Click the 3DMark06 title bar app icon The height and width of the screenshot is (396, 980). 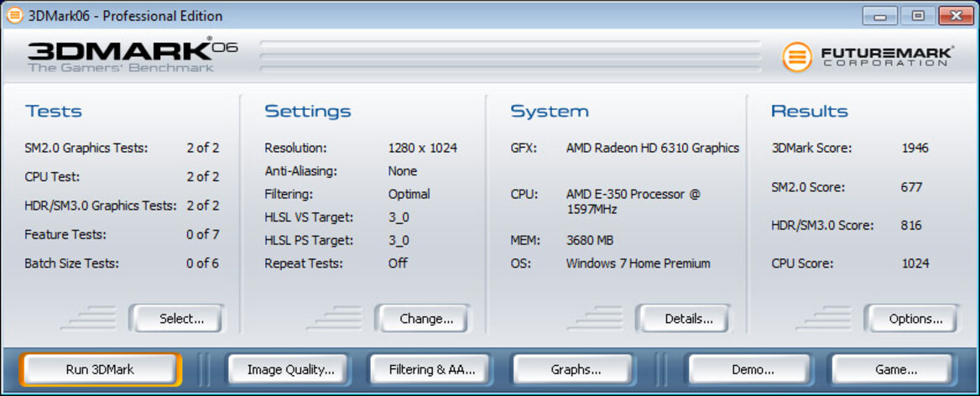point(14,14)
